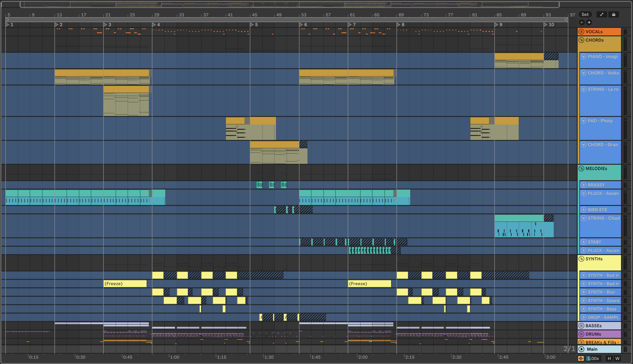The image size is (633, 364).
Task: Expand the DRUMs group track
Action: coord(581,334)
